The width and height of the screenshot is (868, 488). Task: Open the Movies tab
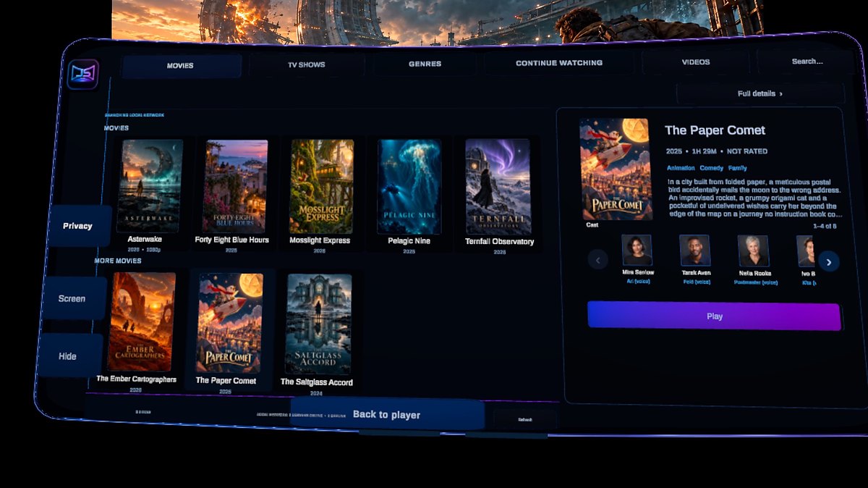click(181, 66)
